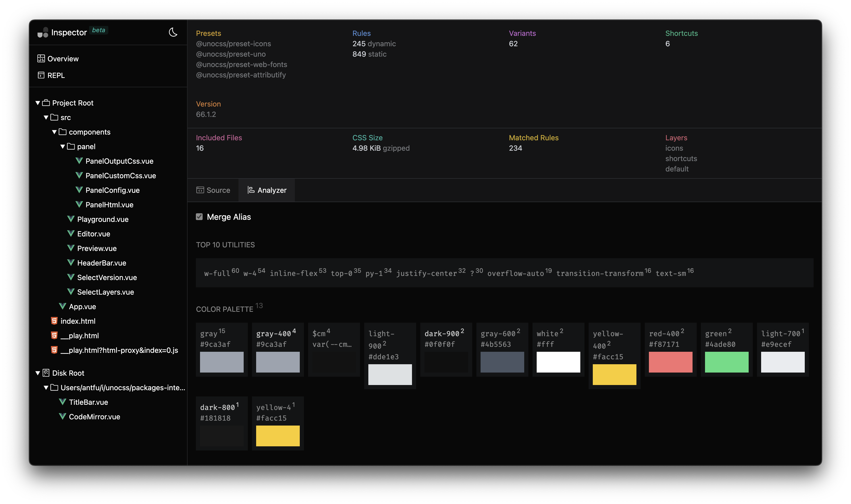Collapse the src folder
The height and width of the screenshot is (504, 851).
click(46, 117)
